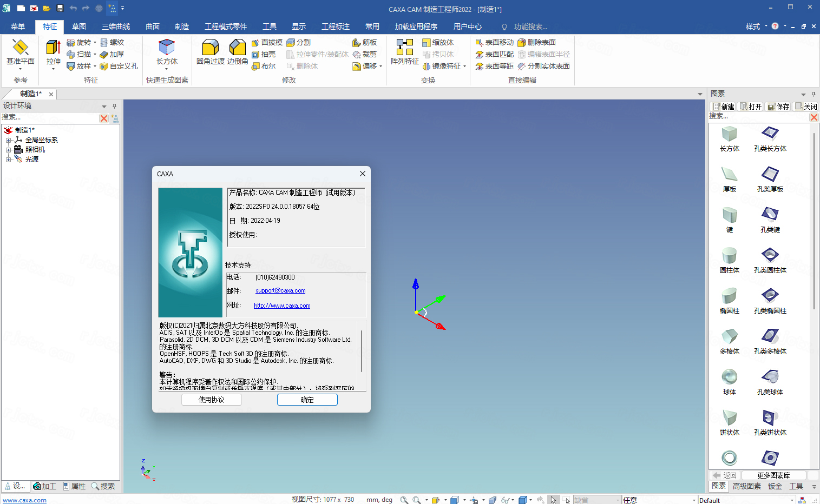Image resolution: width=820 pixels, height=504 pixels.
Task: Click the 使用协议 button
Action: 212,400
